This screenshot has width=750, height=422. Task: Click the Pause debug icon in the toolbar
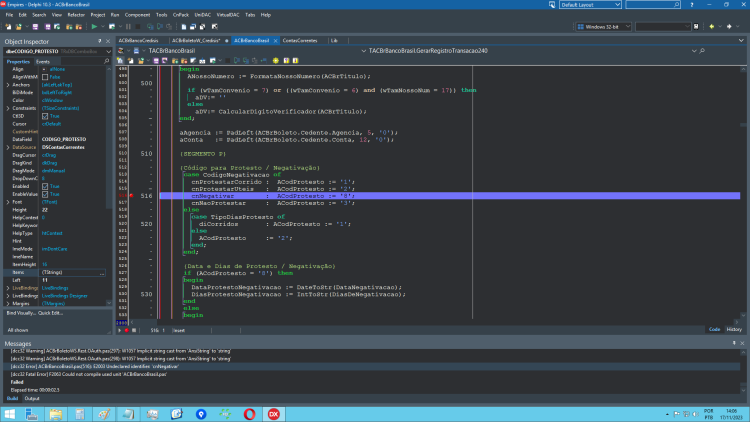point(128,27)
